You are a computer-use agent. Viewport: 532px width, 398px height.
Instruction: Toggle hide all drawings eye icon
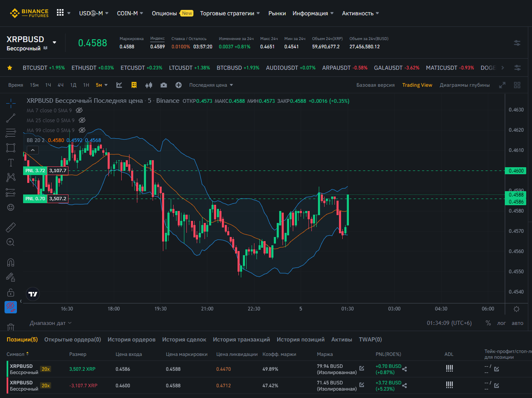[x=11, y=307]
